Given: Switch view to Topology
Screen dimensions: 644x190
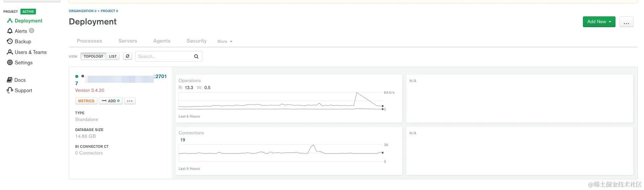Looking at the screenshot, I should click(x=93, y=56).
